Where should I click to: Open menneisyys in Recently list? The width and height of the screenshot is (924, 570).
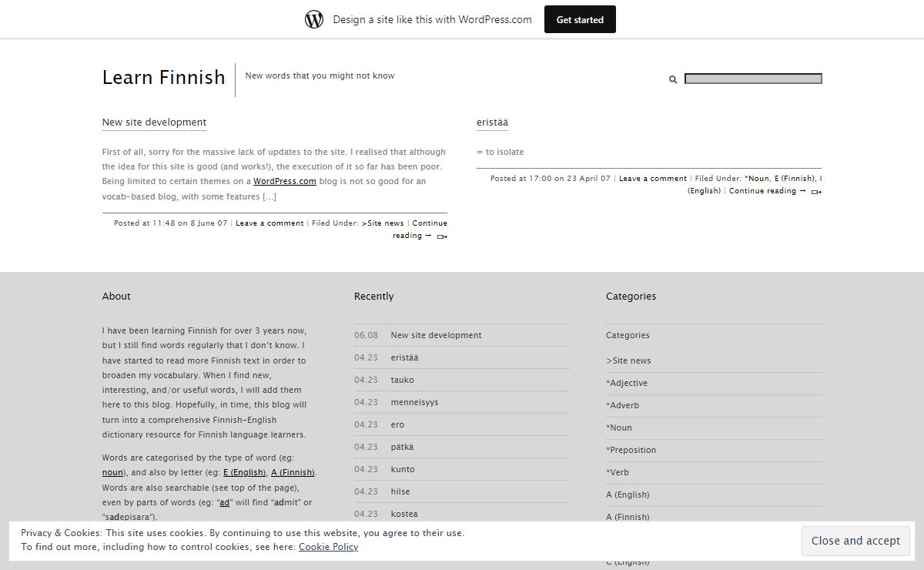point(414,402)
